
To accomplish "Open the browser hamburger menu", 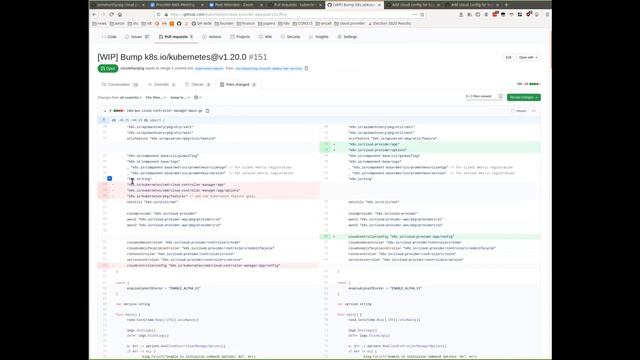I will 547,14.
